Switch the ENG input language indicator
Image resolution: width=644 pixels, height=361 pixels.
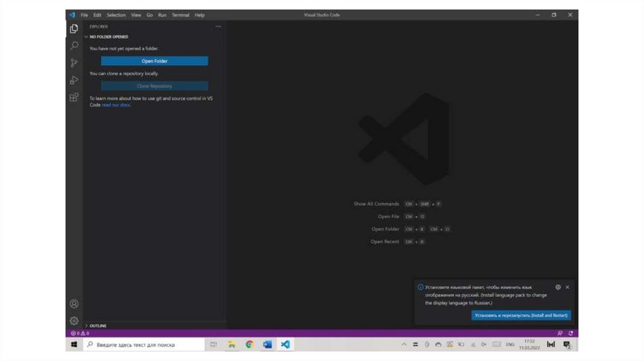[x=510, y=345]
